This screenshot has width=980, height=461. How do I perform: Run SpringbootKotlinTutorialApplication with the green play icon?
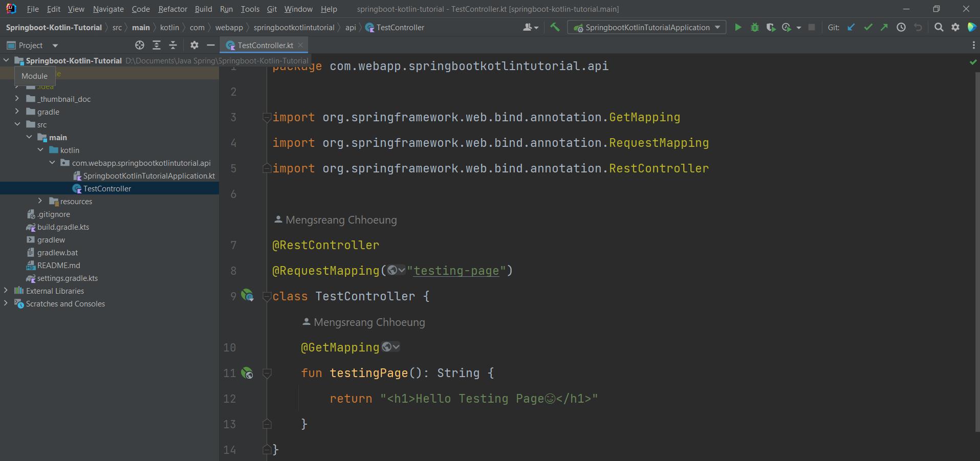coord(738,27)
